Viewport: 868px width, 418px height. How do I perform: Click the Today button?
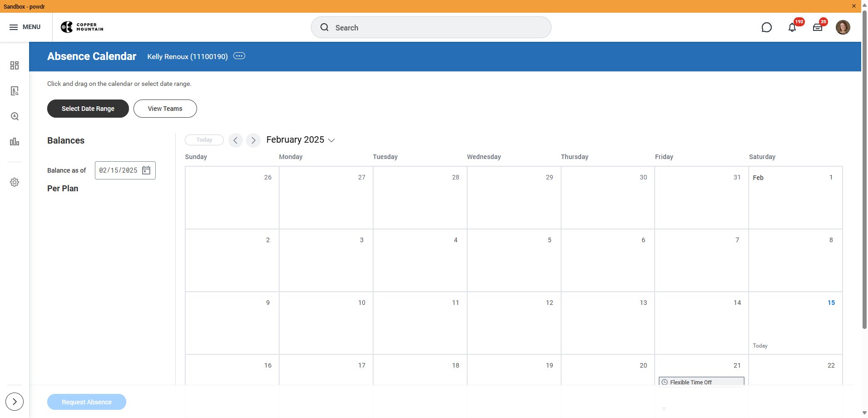tap(204, 140)
